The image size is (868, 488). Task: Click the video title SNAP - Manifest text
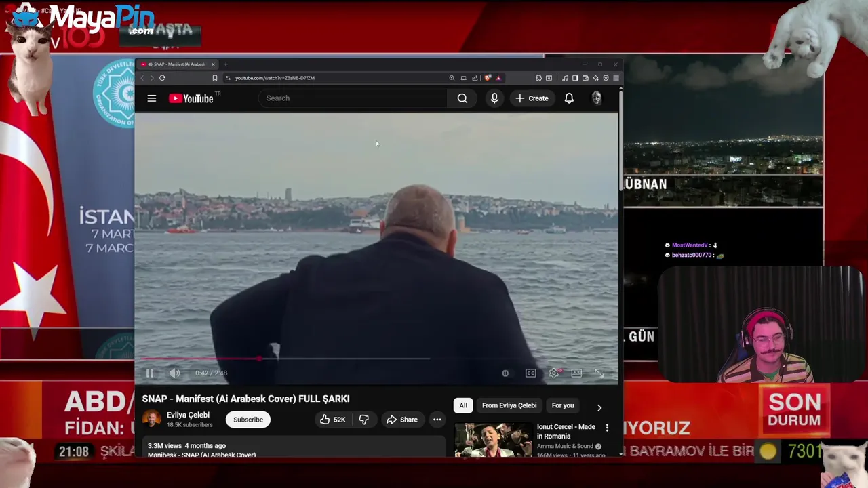pos(245,399)
